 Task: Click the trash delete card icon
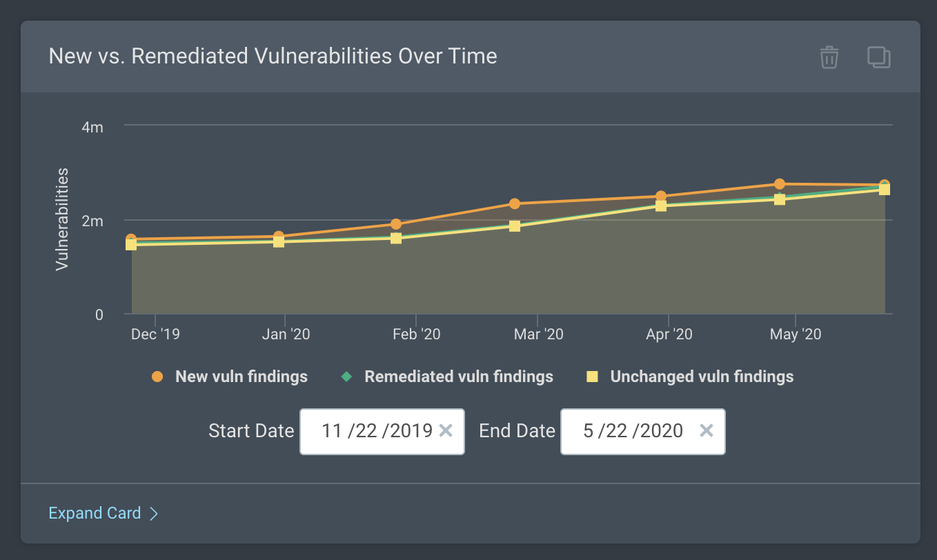click(829, 57)
